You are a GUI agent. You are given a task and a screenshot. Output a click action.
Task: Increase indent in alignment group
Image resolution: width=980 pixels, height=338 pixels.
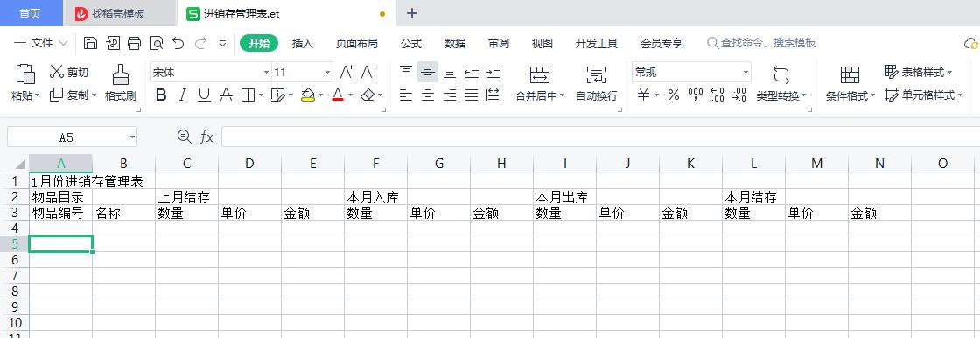click(x=493, y=72)
